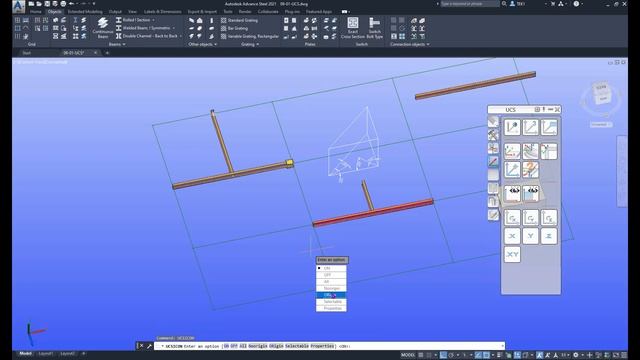Click the UCS tool with question mark
Screen dimensions: 640x360
(x=530, y=169)
